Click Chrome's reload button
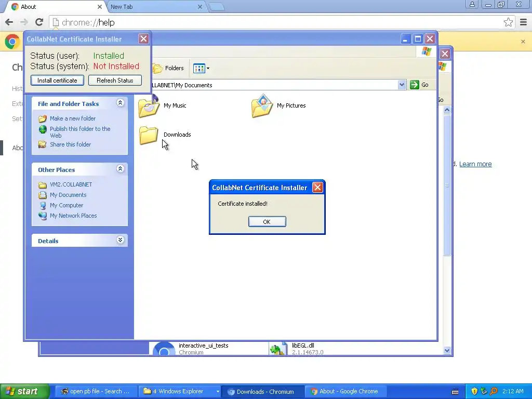 tap(39, 22)
